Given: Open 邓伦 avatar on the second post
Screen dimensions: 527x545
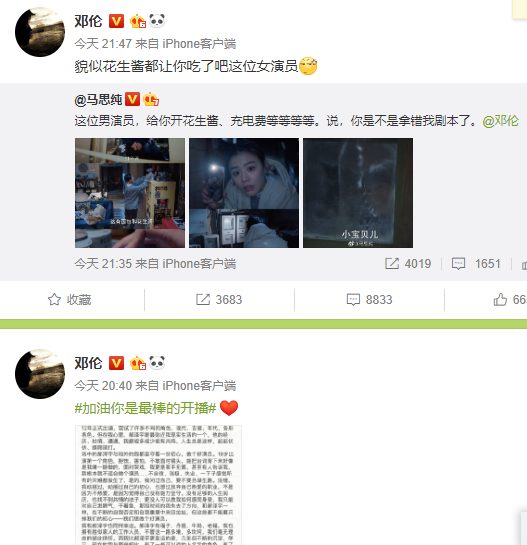Looking at the screenshot, I should [x=40, y=374].
